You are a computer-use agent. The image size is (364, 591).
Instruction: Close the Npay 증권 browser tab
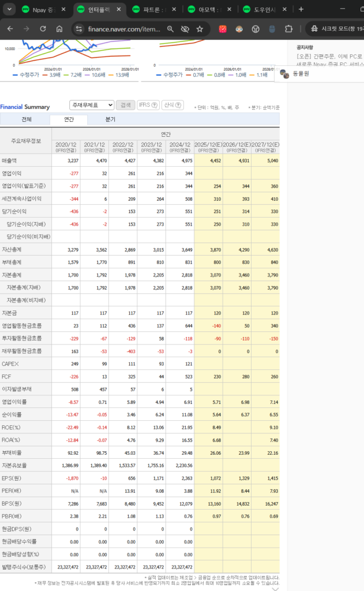(x=62, y=10)
